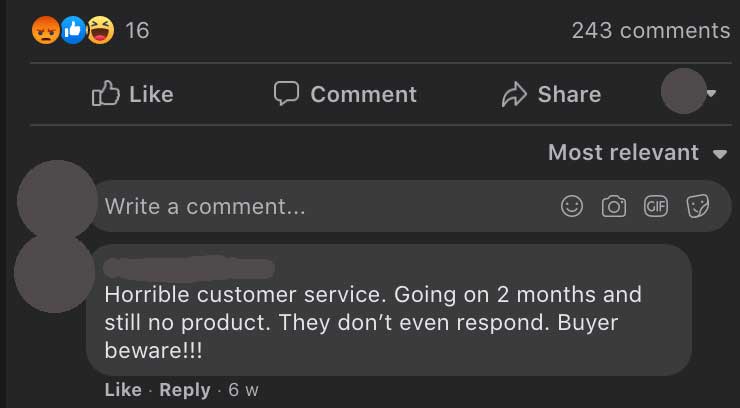
Task: Open the sticker picker icon
Action: [698, 206]
